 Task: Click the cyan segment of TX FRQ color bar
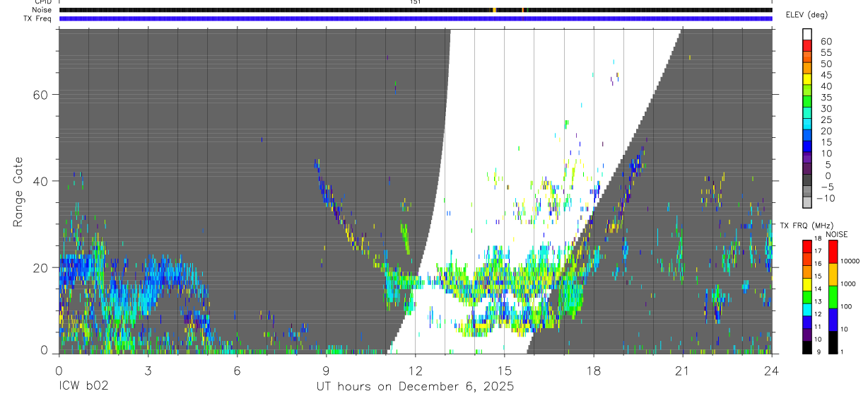pos(807,309)
